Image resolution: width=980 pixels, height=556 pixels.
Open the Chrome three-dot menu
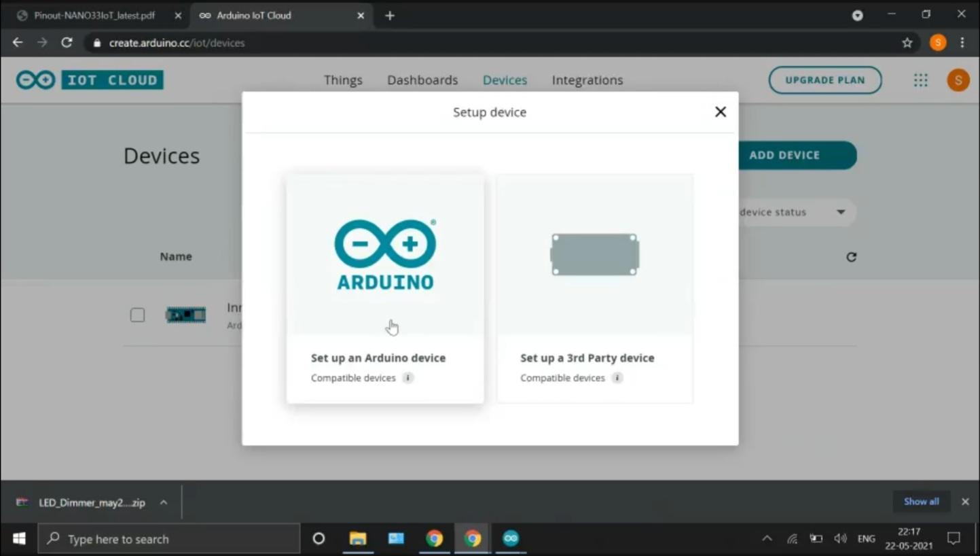click(x=962, y=43)
